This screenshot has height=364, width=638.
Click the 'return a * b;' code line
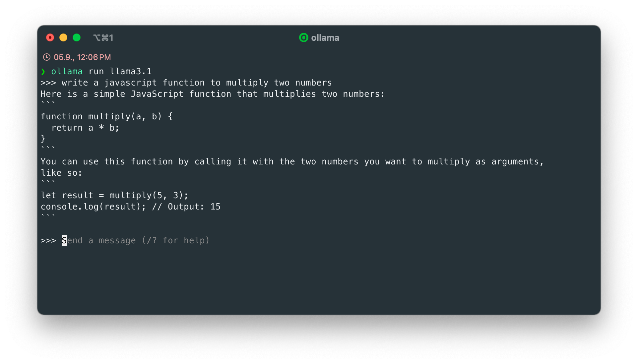(x=85, y=128)
